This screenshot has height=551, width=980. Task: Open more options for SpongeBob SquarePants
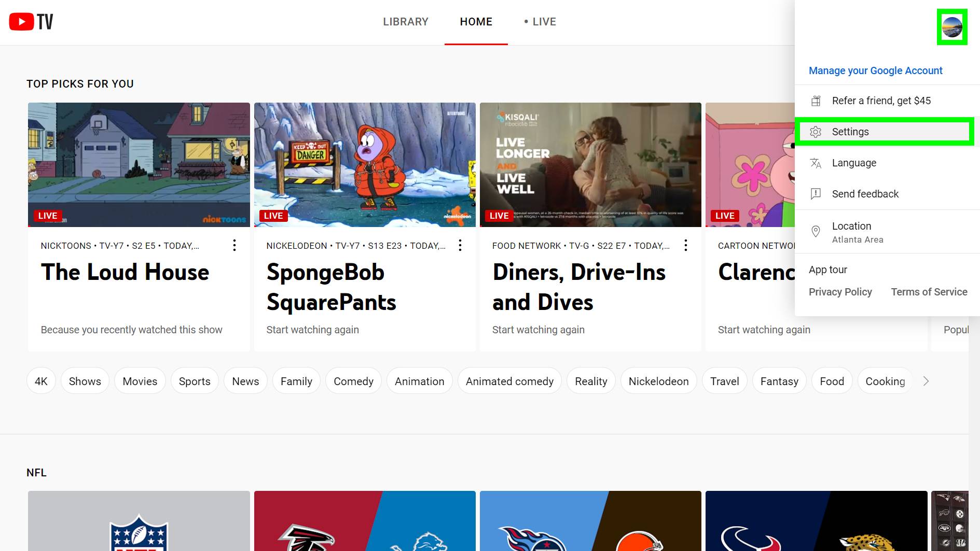click(460, 245)
